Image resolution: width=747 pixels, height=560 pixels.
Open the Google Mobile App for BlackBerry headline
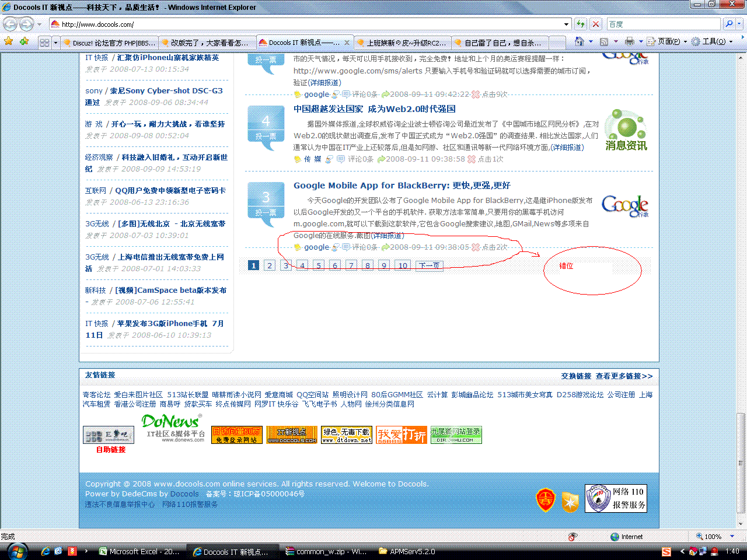click(402, 185)
